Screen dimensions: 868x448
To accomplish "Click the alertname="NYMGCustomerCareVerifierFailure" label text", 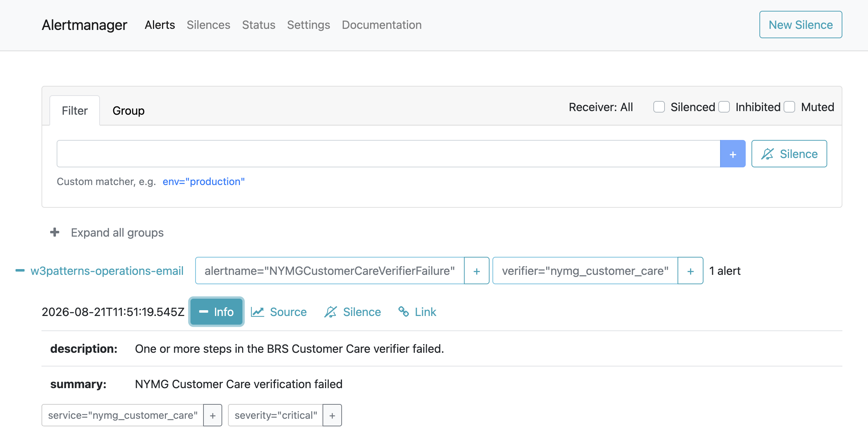I will click(330, 271).
